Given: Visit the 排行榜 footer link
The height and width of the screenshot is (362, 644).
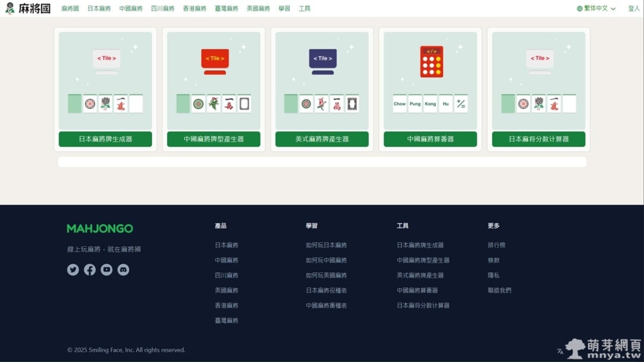Looking at the screenshot, I should (496, 245).
